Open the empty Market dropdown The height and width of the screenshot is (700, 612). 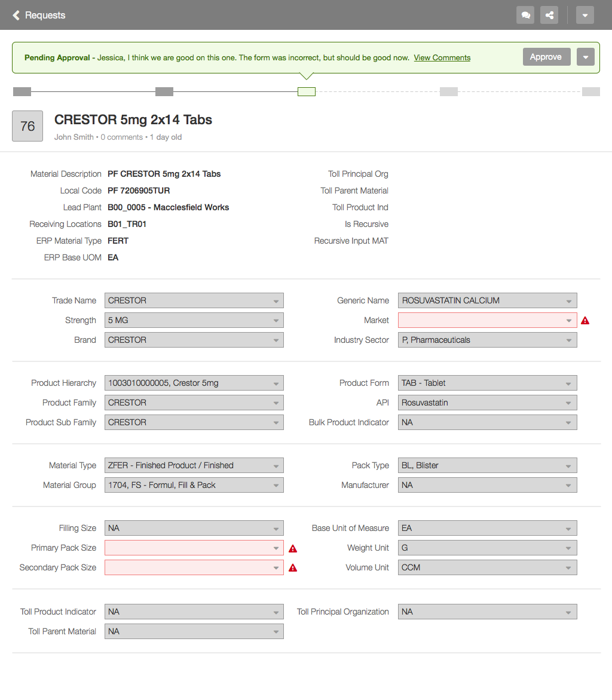tap(487, 320)
